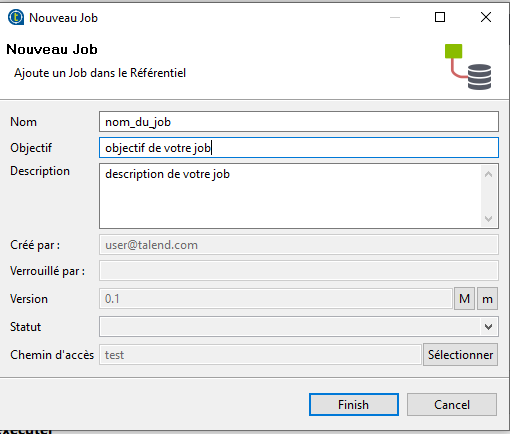Click inside the Statut combo box field
The width and height of the screenshot is (510, 434).
pyautogui.click(x=299, y=327)
